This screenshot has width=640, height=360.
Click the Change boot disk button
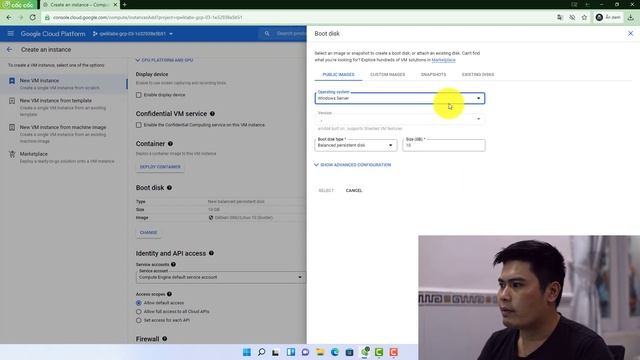pos(148,233)
